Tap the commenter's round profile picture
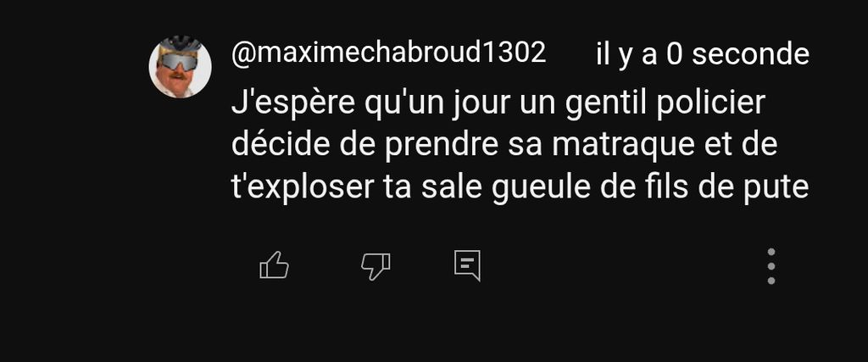 [x=180, y=67]
